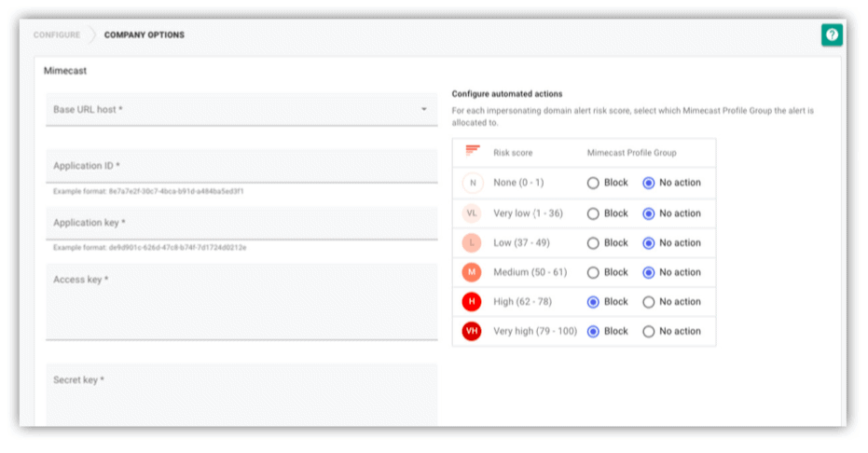Image resolution: width=868 pixels, height=453 pixels.
Task: Go to the CONFIGURE breadcrumb
Action: pyautogui.click(x=57, y=34)
